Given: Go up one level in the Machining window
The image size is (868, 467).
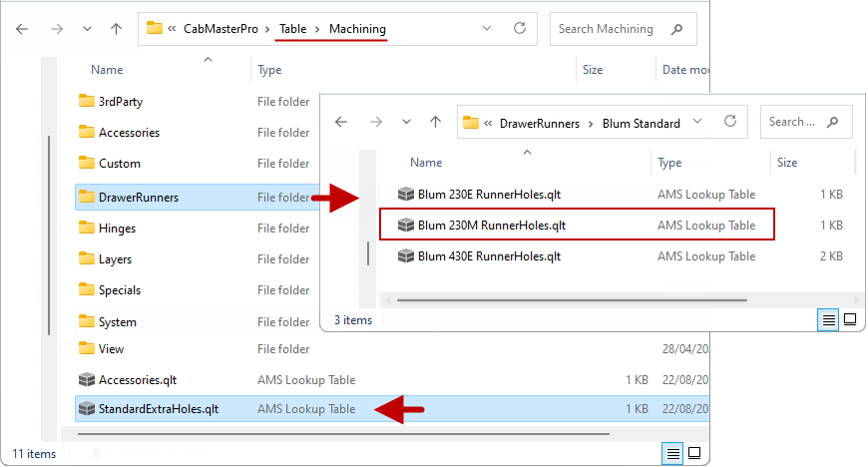Looking at the screenshot, I should pos(117,29).
